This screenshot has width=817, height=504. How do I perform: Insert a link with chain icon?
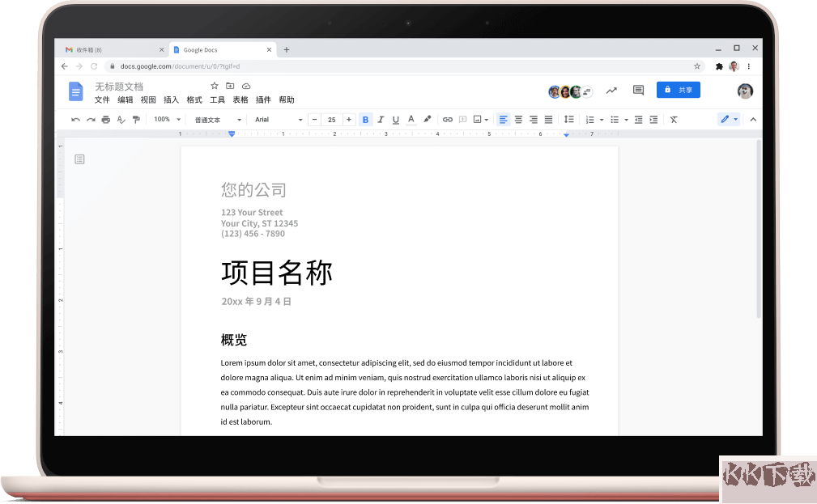click(x=448, y=120)
